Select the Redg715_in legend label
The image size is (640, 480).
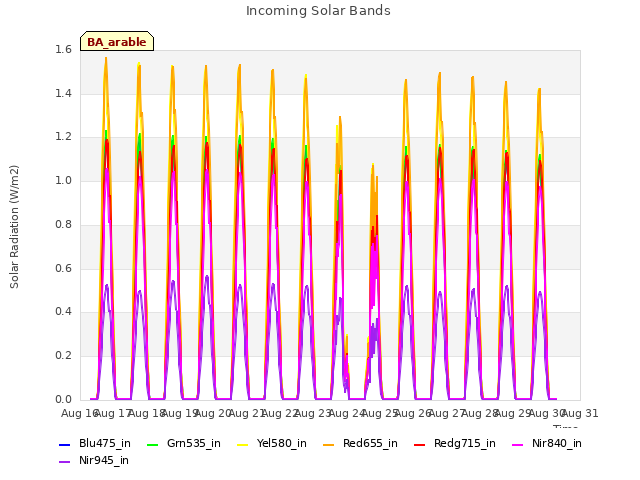465,443
